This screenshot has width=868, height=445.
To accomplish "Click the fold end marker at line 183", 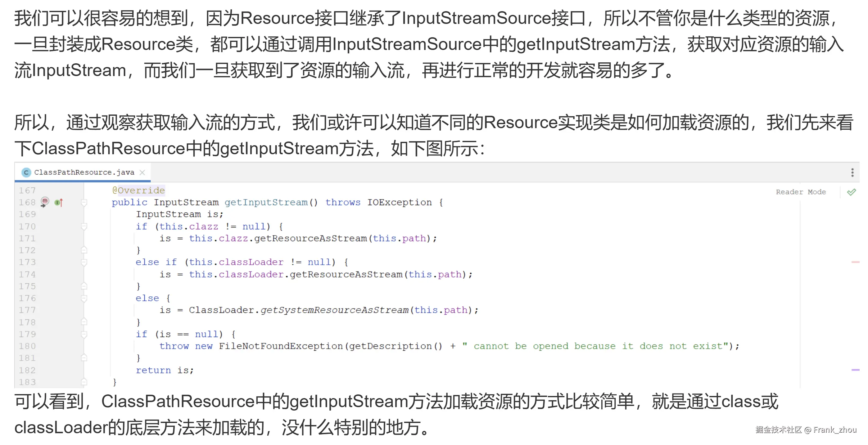I will 84,382.
